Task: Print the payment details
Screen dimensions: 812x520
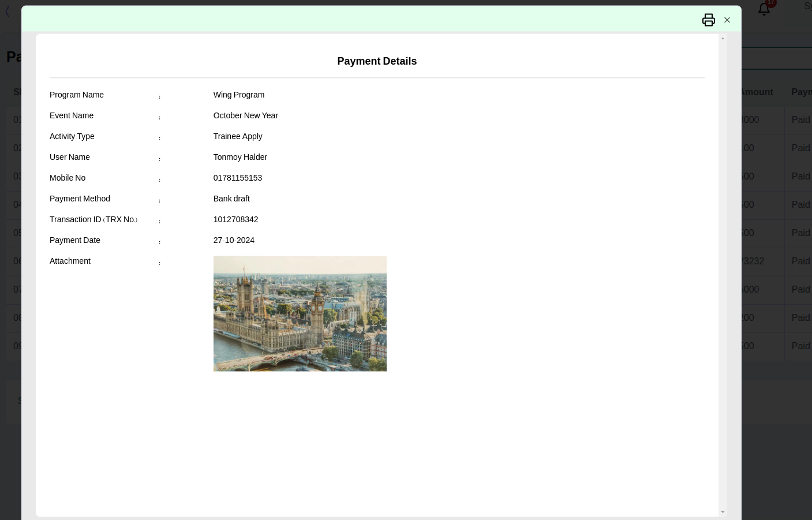Action: pyautogui.click(x=709, y=20)
